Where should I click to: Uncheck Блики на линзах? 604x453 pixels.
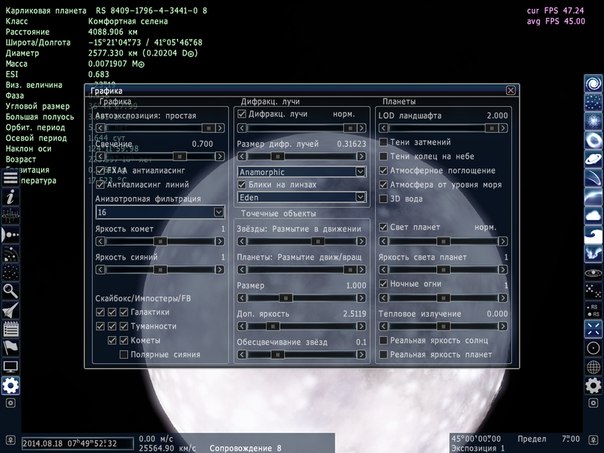[x=242, y=185]
